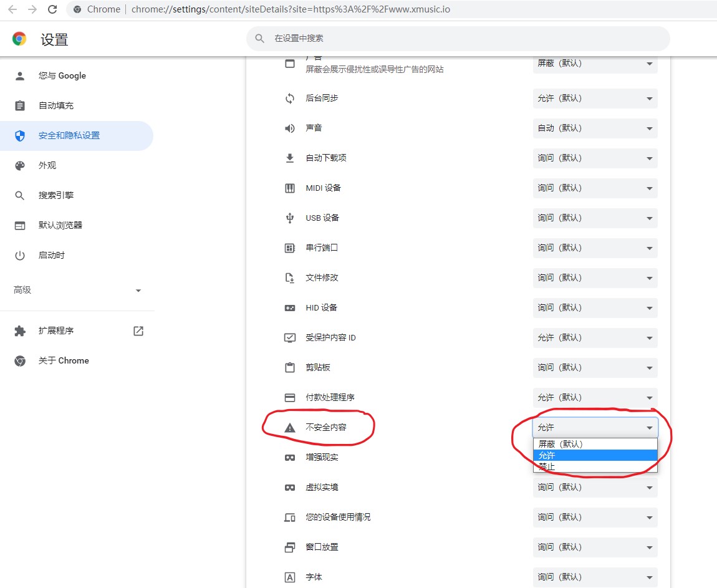
Task: Click the download icon beside 自动下载项
Action: [x=289, y=158]
